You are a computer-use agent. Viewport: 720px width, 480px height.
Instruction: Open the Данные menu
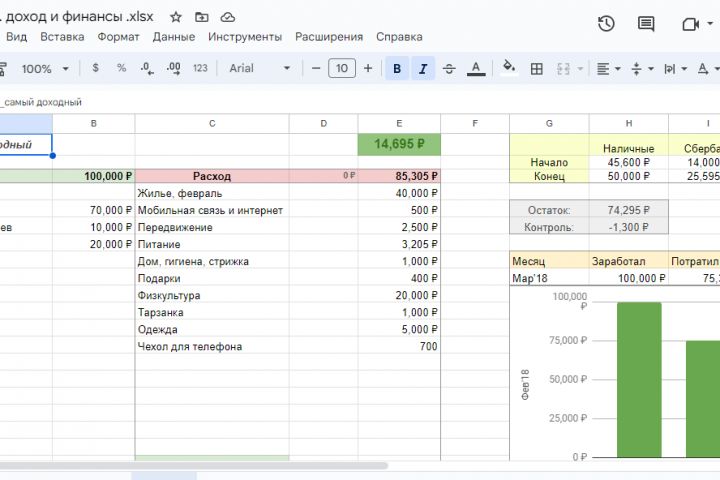174,37
